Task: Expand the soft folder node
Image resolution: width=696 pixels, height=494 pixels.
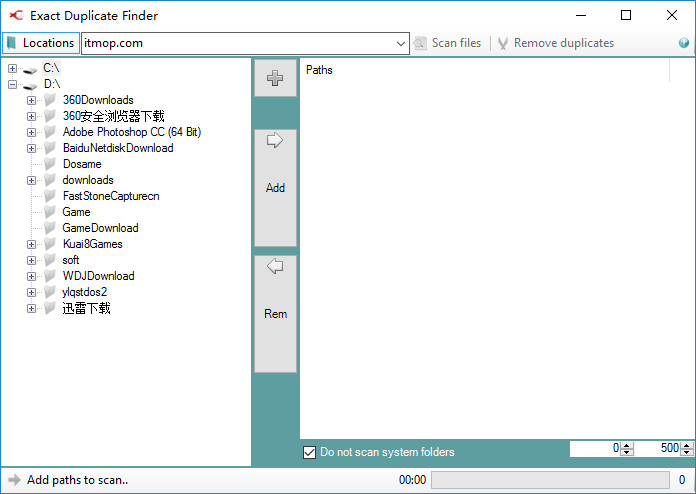Action: tap(31, 260)
